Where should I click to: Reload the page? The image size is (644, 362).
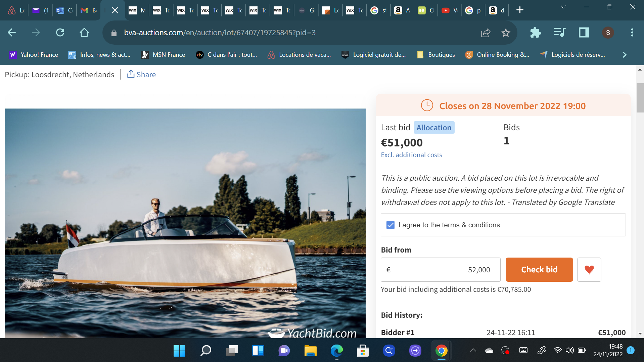(60, 33)
